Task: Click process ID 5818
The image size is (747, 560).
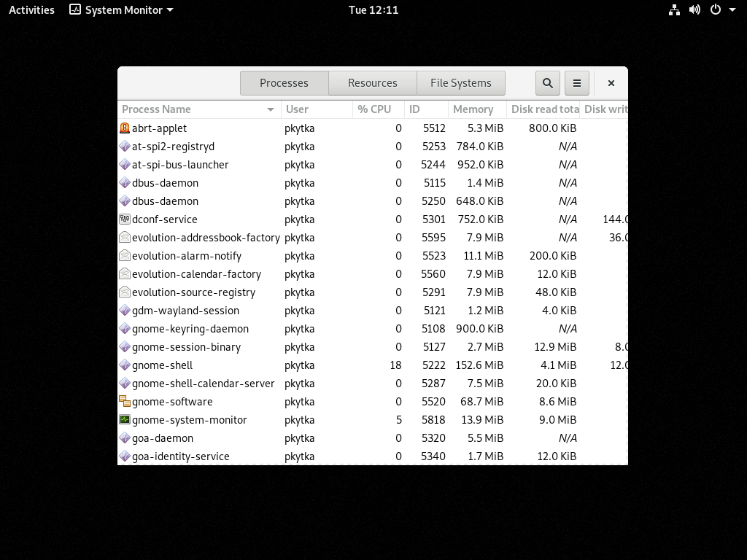Action: coord(433,420)
